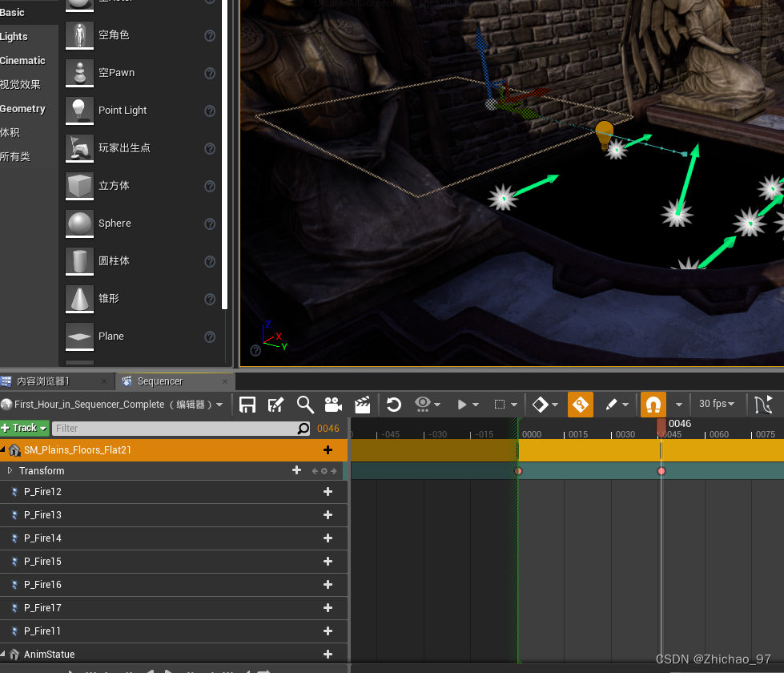This screenshot has height=673, width=784.
Task: Open Render Movie clapperboard icon
Action: 363,405
